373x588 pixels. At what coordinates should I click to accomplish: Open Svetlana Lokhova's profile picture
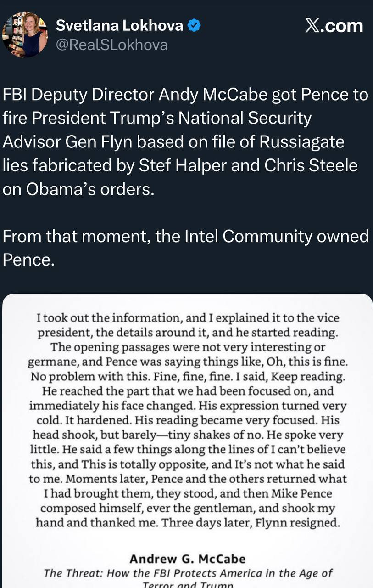[x=25, y=35]
